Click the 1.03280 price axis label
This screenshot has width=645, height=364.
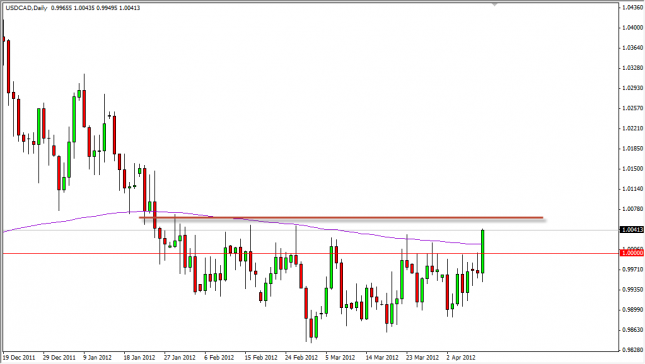[633, 68]
